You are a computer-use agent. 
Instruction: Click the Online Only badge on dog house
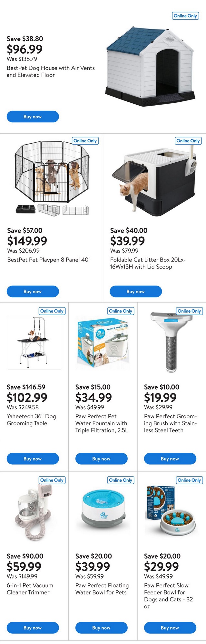[x=185, y=16]
